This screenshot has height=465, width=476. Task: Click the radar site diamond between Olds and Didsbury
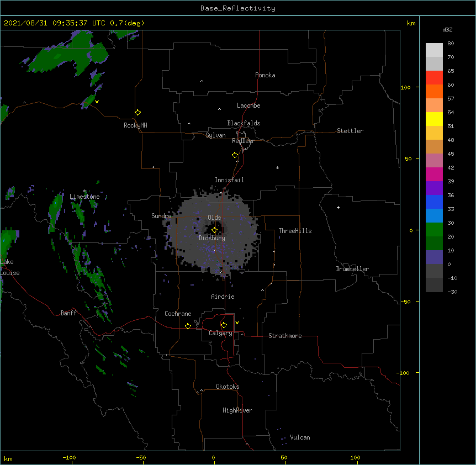pos(214,230)
